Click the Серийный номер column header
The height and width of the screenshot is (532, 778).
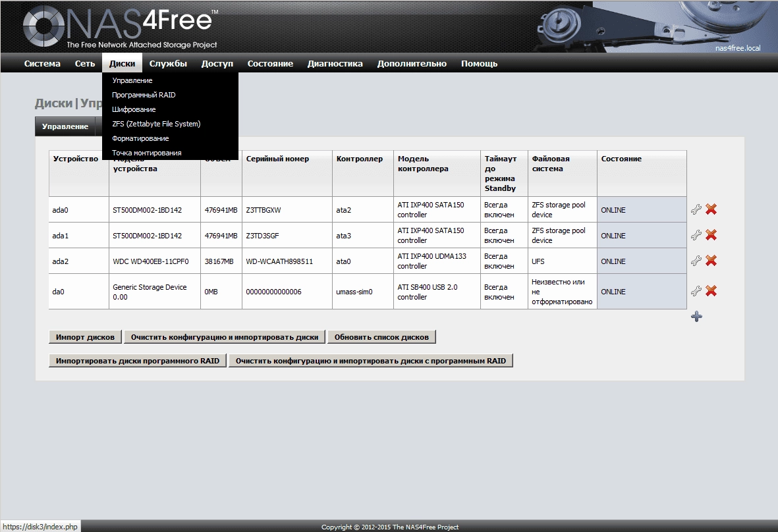coord(287,174)
